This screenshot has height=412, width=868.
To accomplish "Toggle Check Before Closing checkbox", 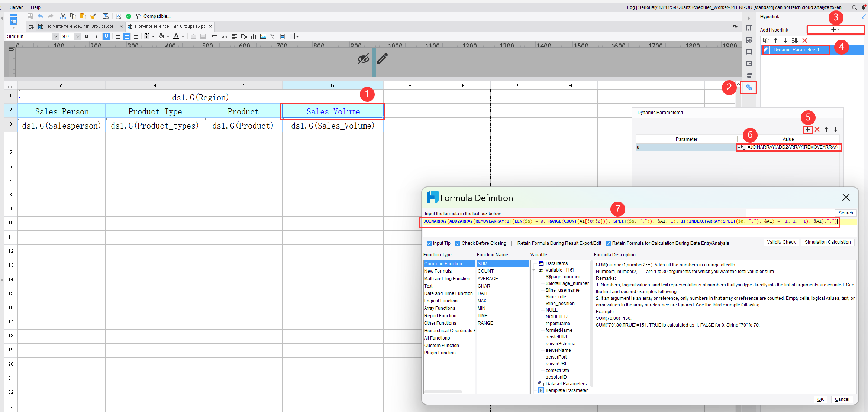I will 458,243.
